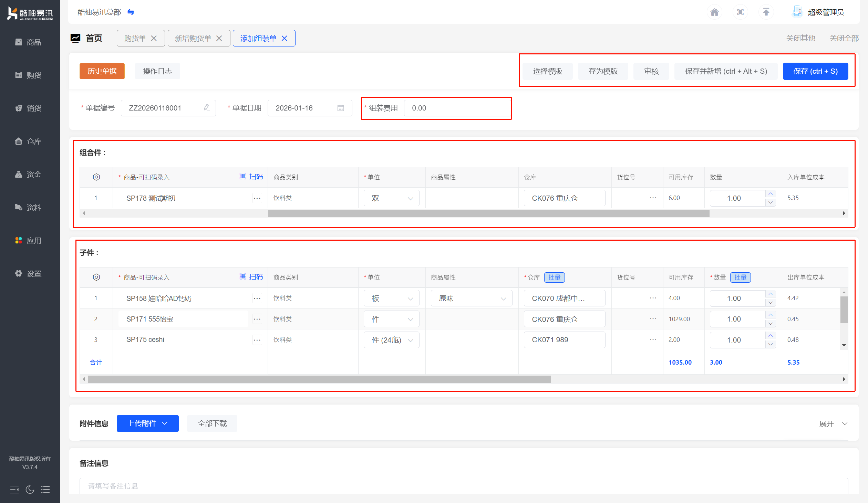The image size is (868, 503).
Task: Toggle dark mode moon icon
Action: pos(30,489)
